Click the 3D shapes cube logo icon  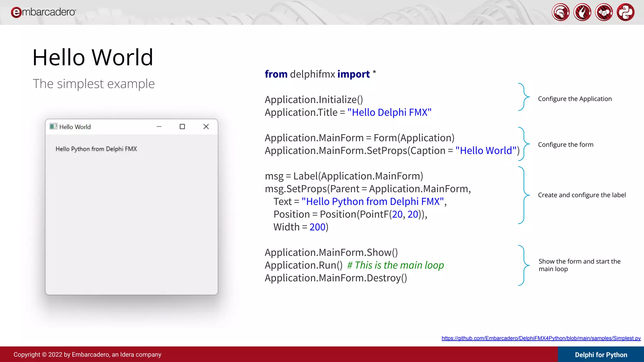point(604,12)
